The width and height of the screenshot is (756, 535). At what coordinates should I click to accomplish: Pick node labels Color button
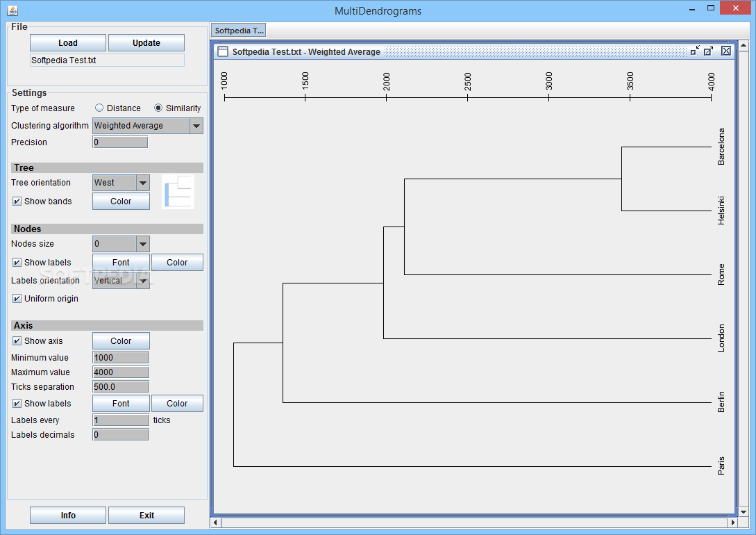click(177, 263)
